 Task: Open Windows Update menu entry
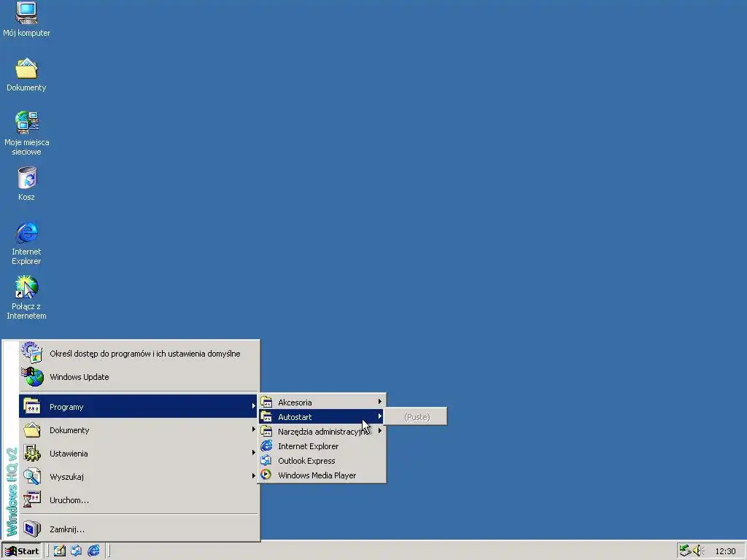point(139,377)
